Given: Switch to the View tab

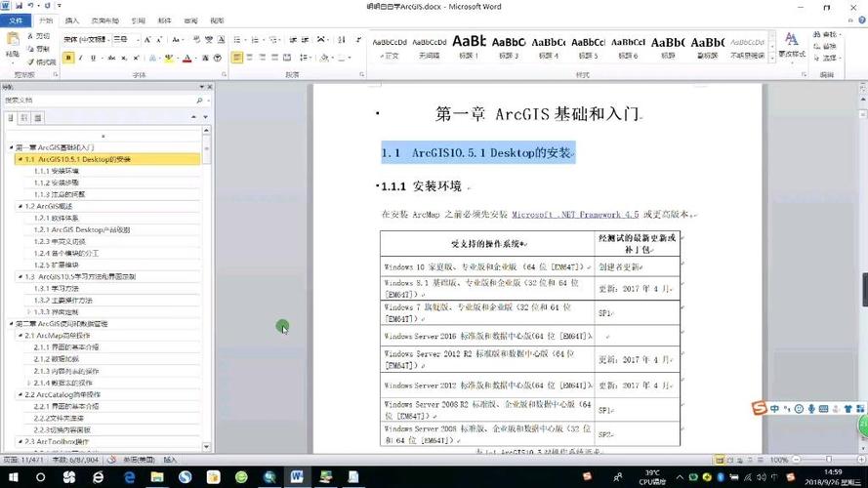Looking at the screenshot, I should coord(217,20).
